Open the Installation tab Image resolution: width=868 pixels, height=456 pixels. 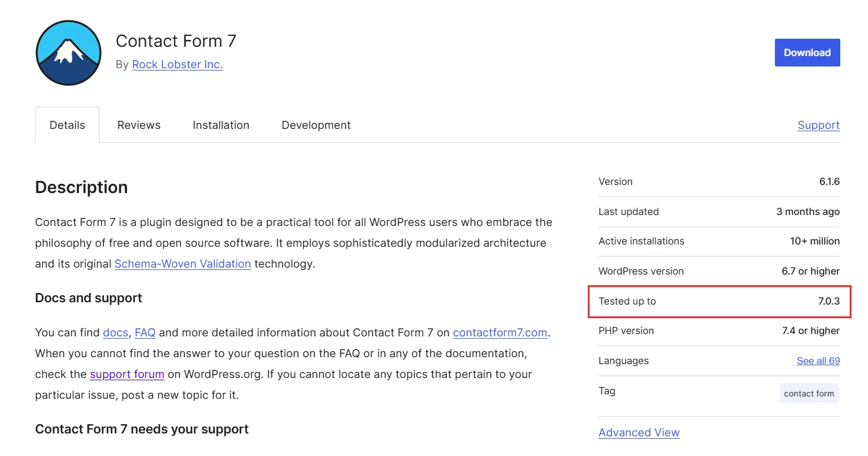click(221, 125)
